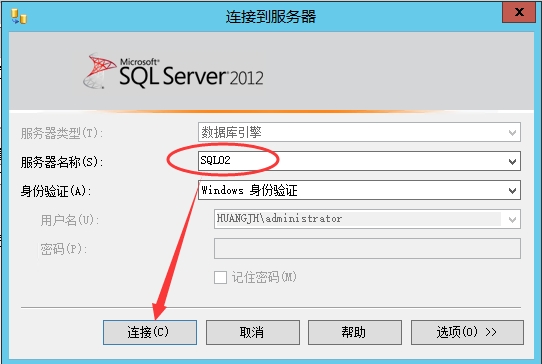Click the 连接(C) connect button

pos(150,332)
